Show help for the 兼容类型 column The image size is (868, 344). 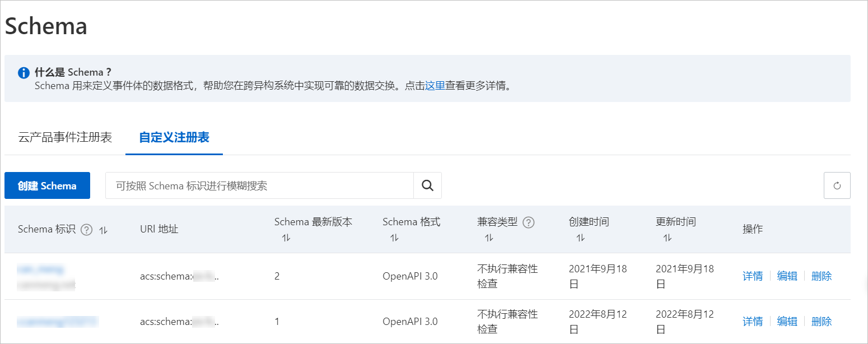(528, 222)
